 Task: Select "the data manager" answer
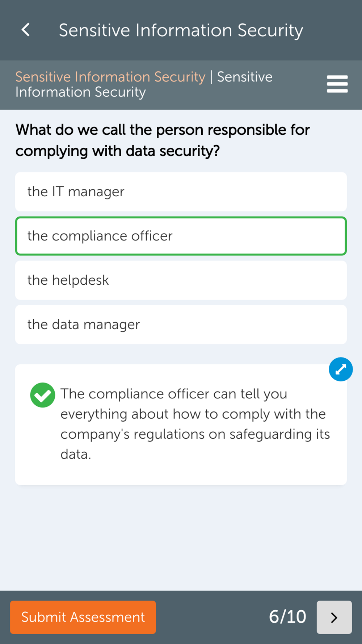point(181,325)
